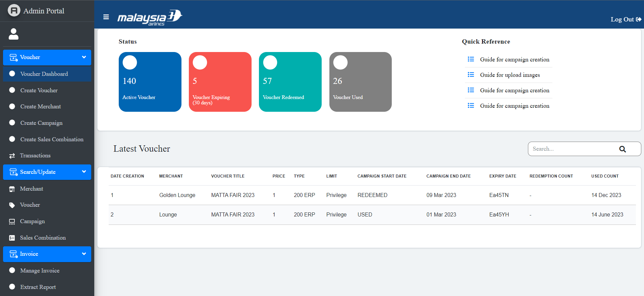Click the REDEEMED status cell
This screenshot has height=296, width=644.
(x=372, y=195)
